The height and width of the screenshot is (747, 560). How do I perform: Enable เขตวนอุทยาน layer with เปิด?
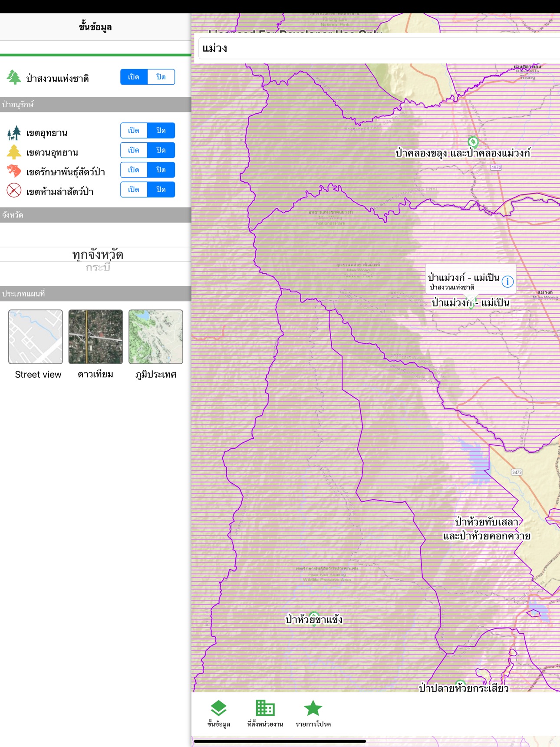point(134,150)
